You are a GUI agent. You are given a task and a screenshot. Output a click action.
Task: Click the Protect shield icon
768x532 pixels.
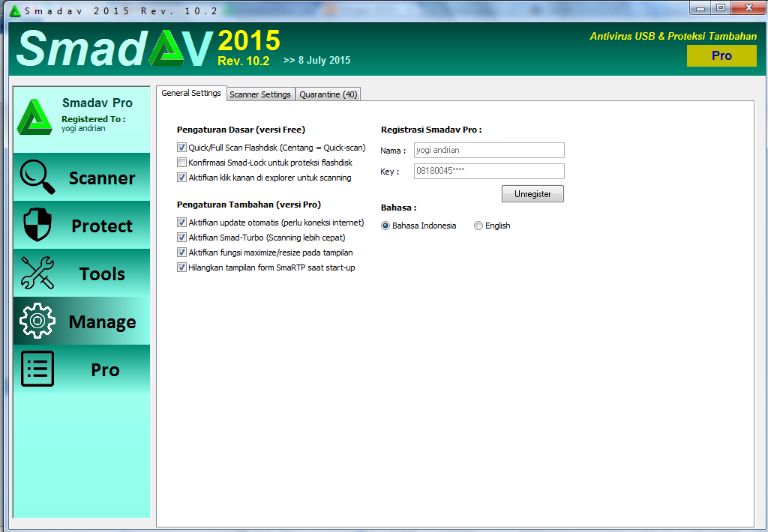click(x=37, y=225)
